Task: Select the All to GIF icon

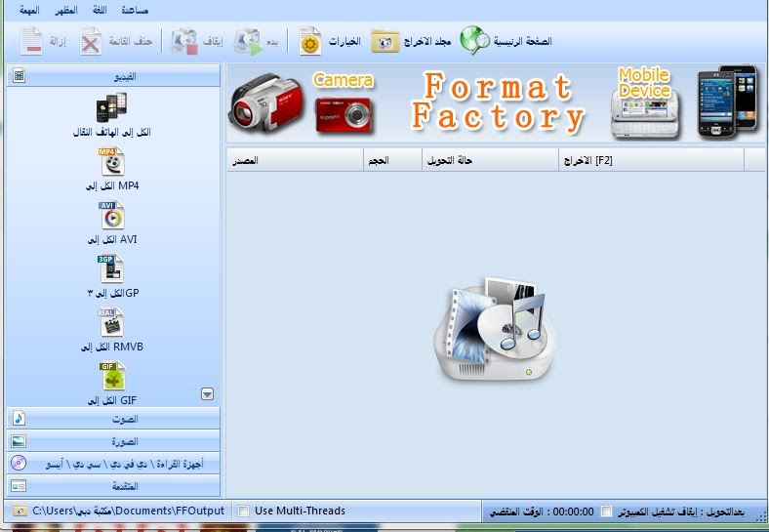Action: point(112,376)
